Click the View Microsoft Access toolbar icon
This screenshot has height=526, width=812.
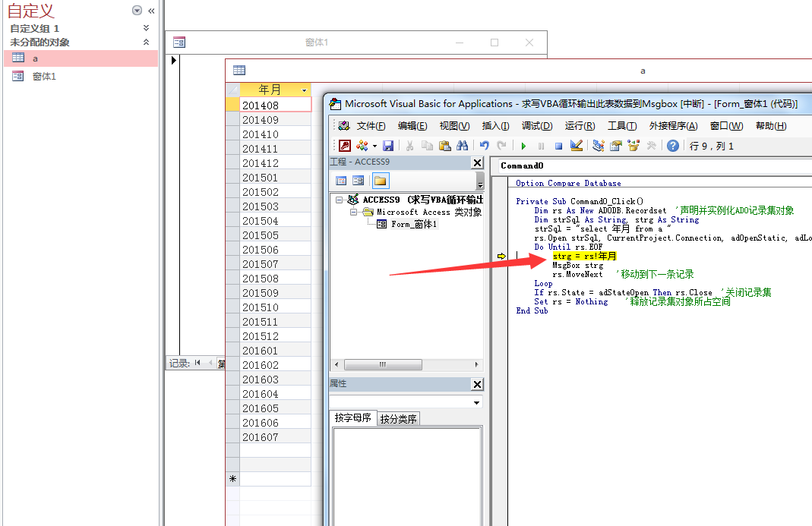point(345,146)
